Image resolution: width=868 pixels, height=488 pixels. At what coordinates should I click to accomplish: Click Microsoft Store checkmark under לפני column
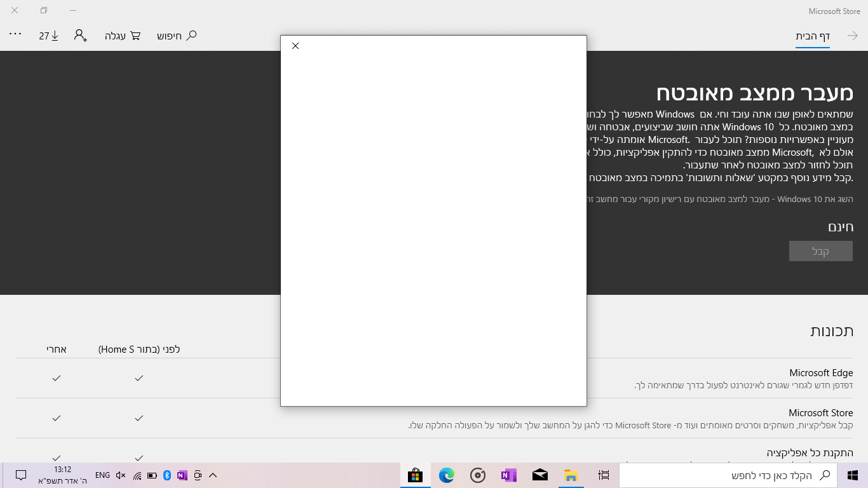click(139, 418)
